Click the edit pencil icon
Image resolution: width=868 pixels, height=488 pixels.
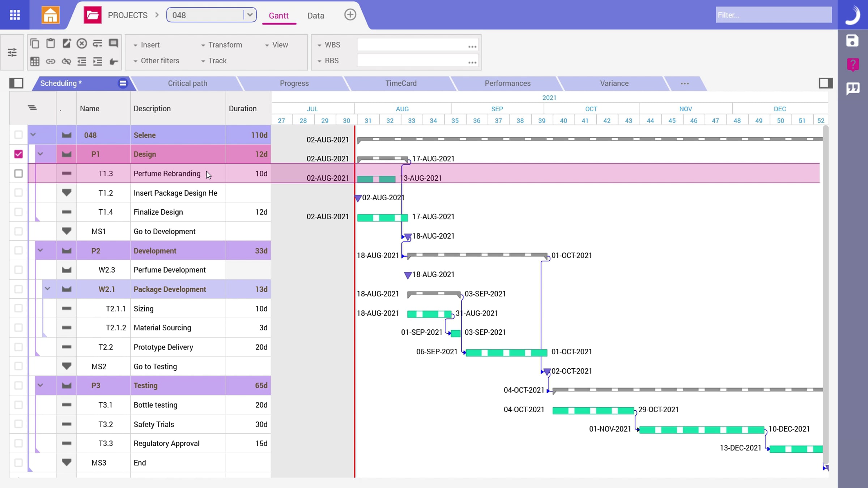[x=66, y=43]
